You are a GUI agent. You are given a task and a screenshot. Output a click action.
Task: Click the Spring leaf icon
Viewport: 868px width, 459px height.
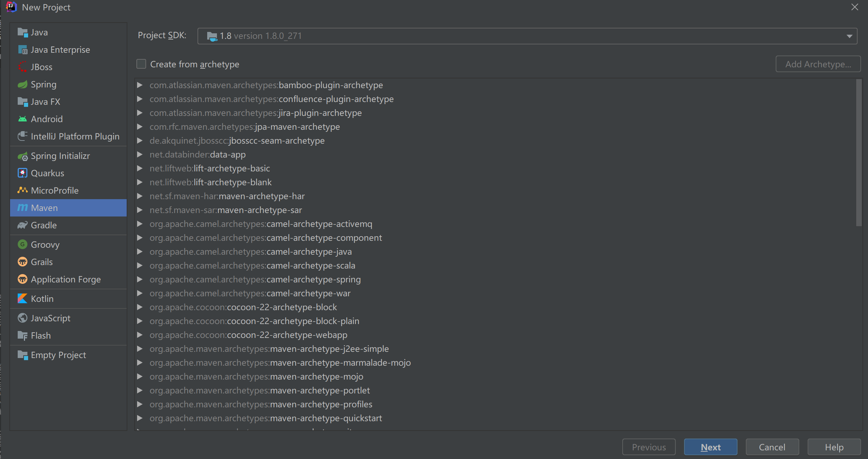[x=23, y=84]
